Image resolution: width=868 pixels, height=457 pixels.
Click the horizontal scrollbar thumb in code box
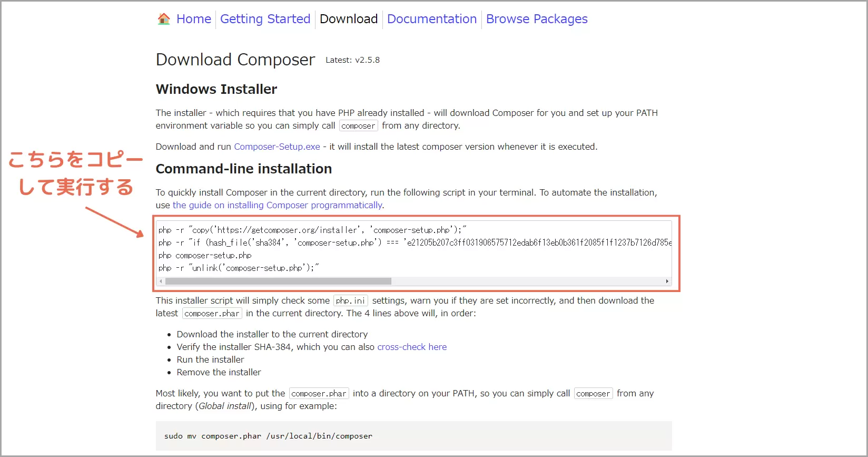click(278, 281)
